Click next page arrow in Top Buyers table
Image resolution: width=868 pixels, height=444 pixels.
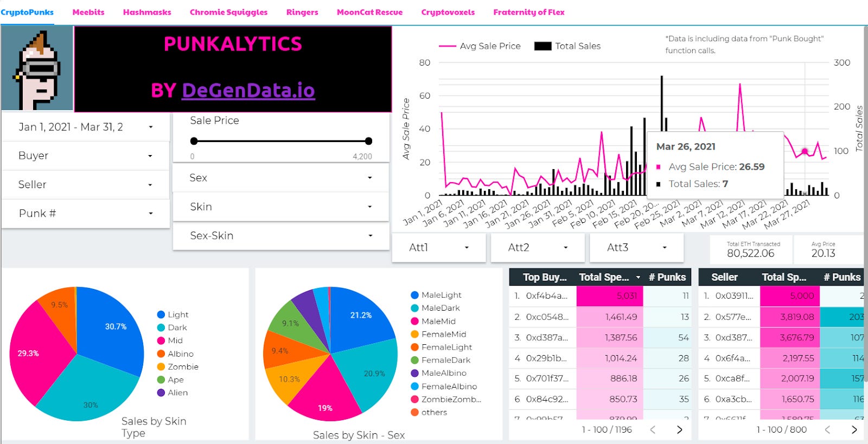[x=680, y=429]
